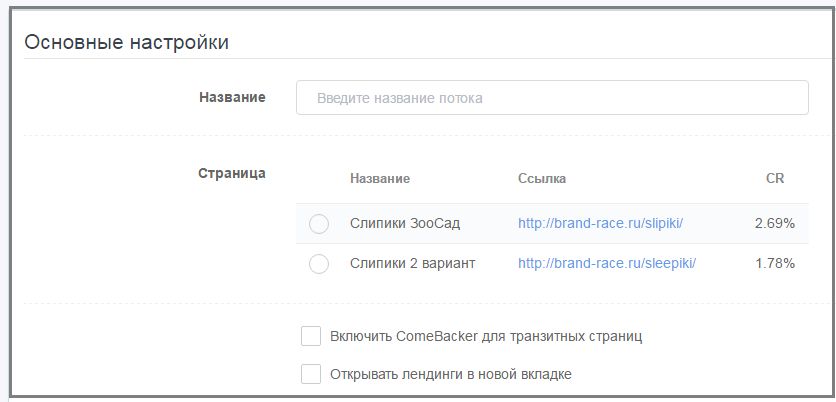Check the open landings in new tab box
Viewport: 836px width, 402px height.
coord(311,375)
